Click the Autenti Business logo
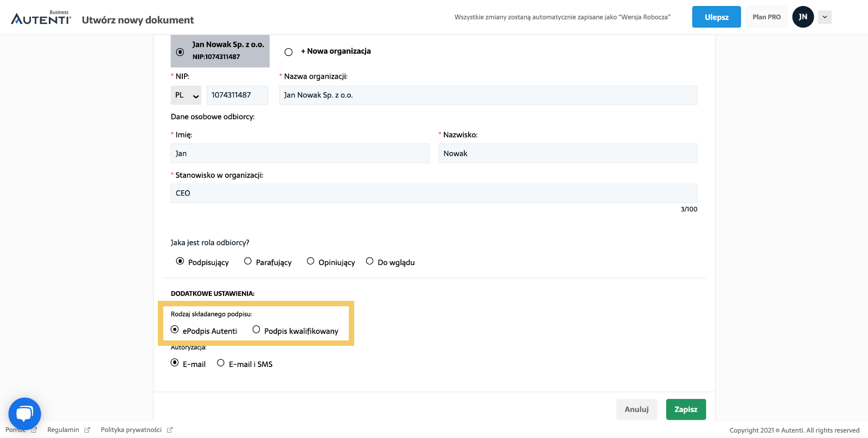868x438 pixels. pos(41,17)
